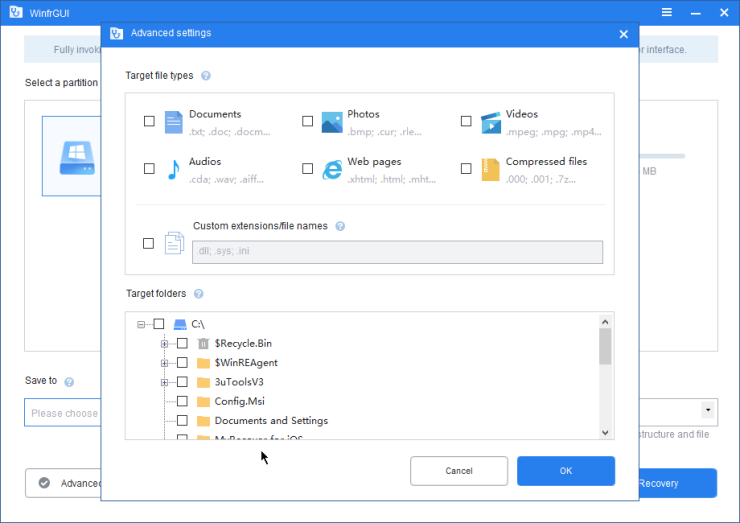Viewport: 740px width, 523px height.
Task: Click the Compressed files label
Action: point(547,161)
